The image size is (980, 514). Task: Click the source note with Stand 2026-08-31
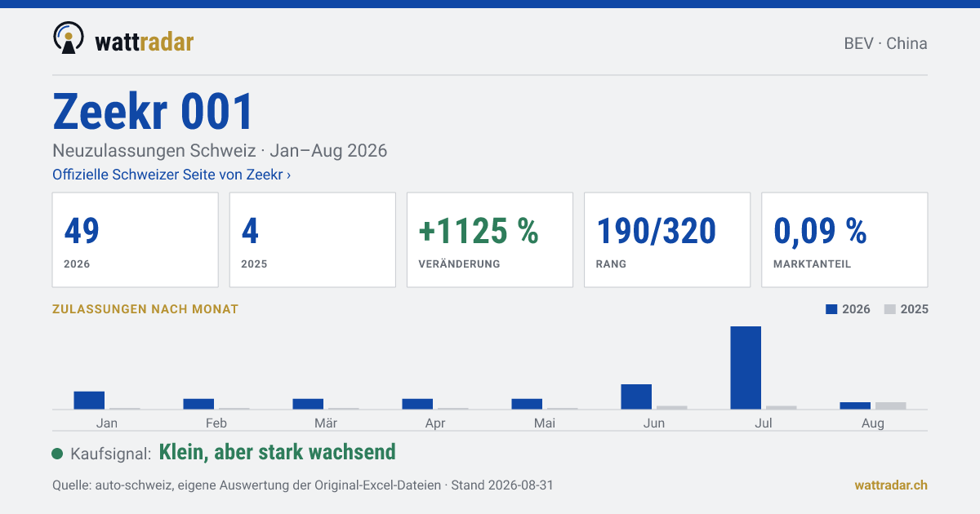pyautogui.click(x=303, y=485)
